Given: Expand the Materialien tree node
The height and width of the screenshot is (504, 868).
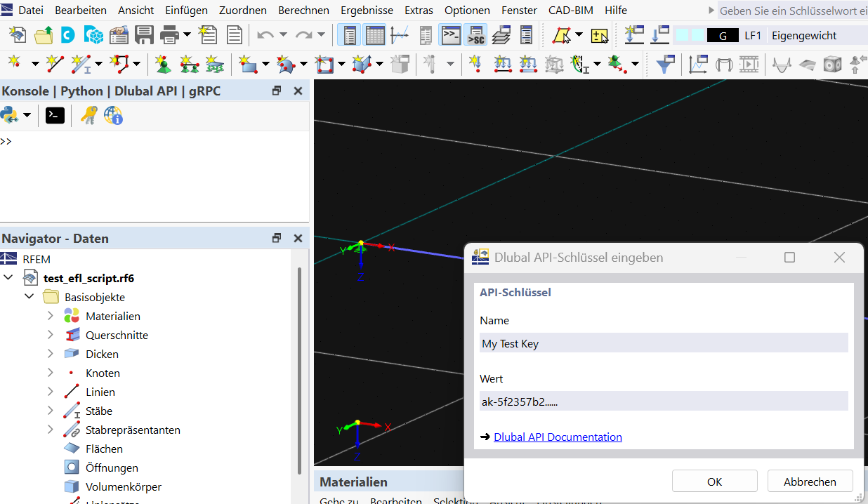Looking at the screenshot, I should tap(50, 316).
